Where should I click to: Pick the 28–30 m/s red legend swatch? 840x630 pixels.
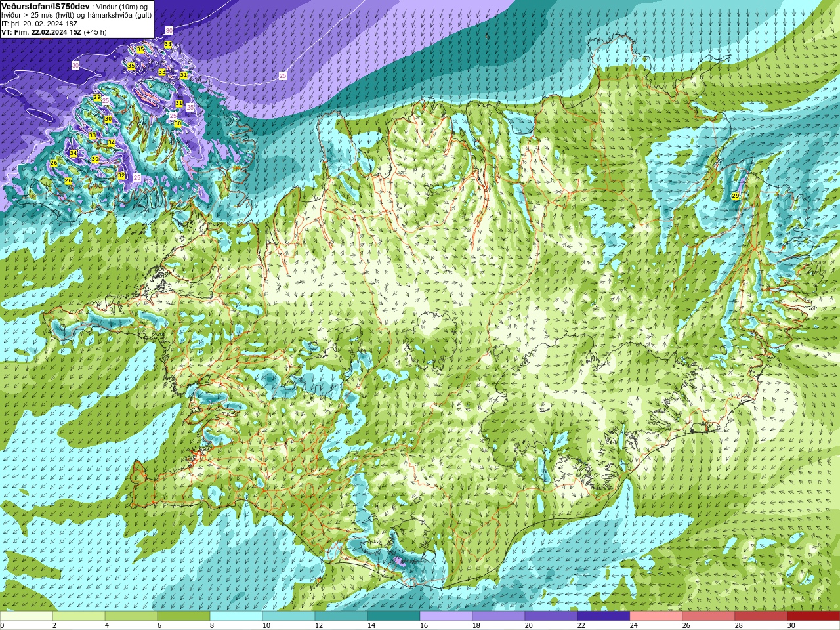(761, 616)
